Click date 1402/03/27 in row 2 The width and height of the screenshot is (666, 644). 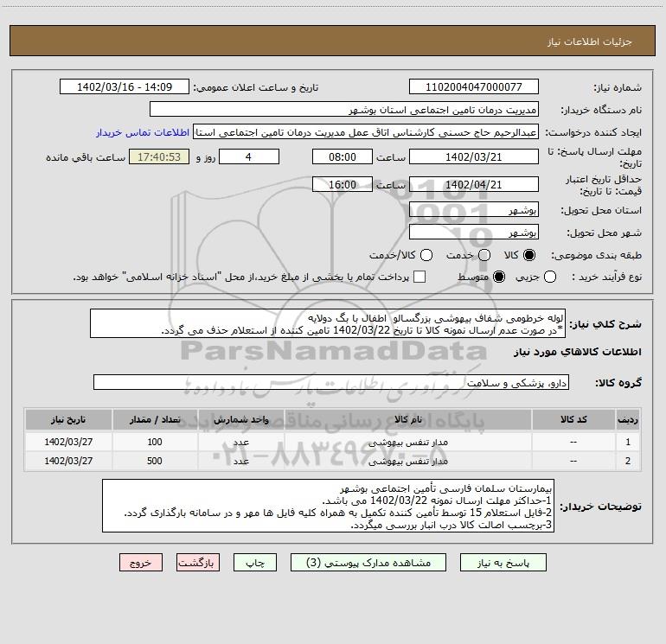pos(68,461)
